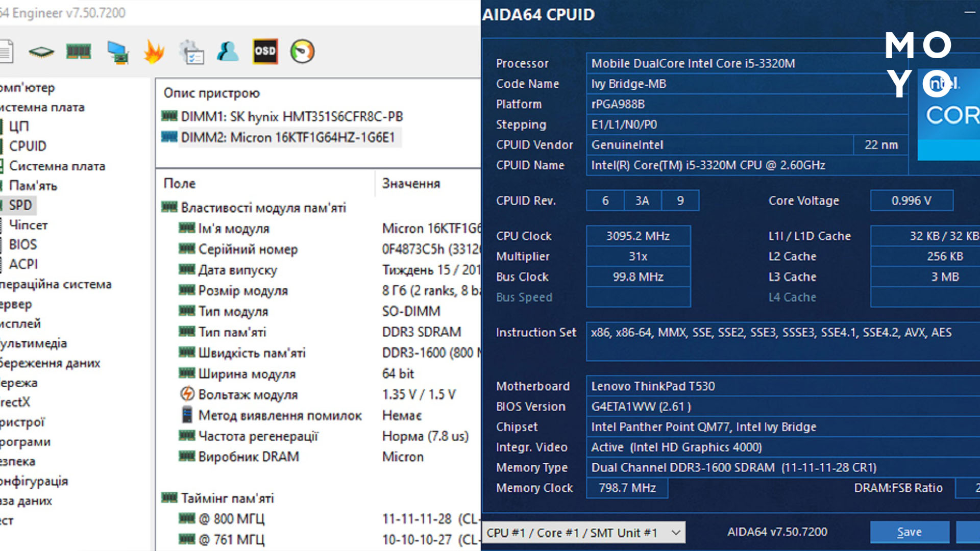Open the OSD panel icon
This screenshot has height=551, width=980.
click(x=265, y=51)
